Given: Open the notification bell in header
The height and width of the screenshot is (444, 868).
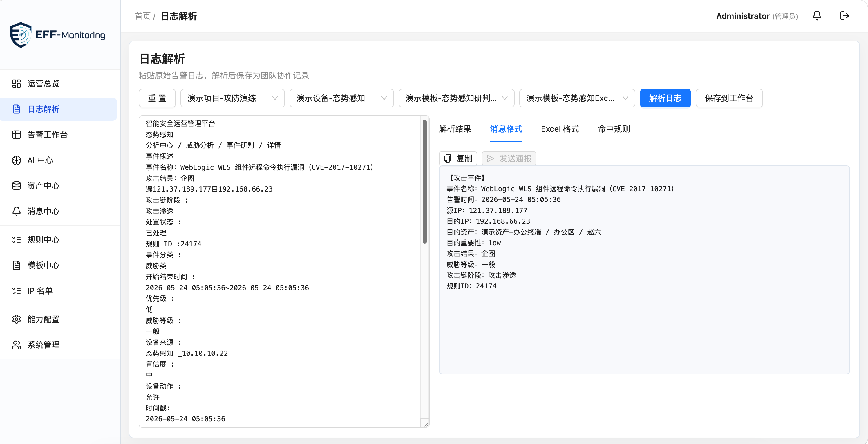Looking at the screenshot, I should (x=816, y=16).
